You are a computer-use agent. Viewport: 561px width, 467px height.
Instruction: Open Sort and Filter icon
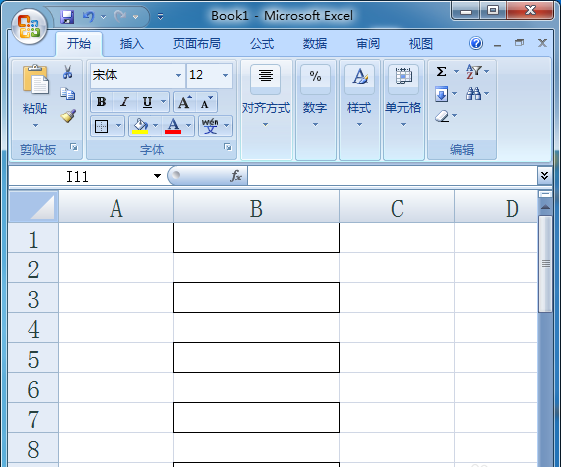473,72
